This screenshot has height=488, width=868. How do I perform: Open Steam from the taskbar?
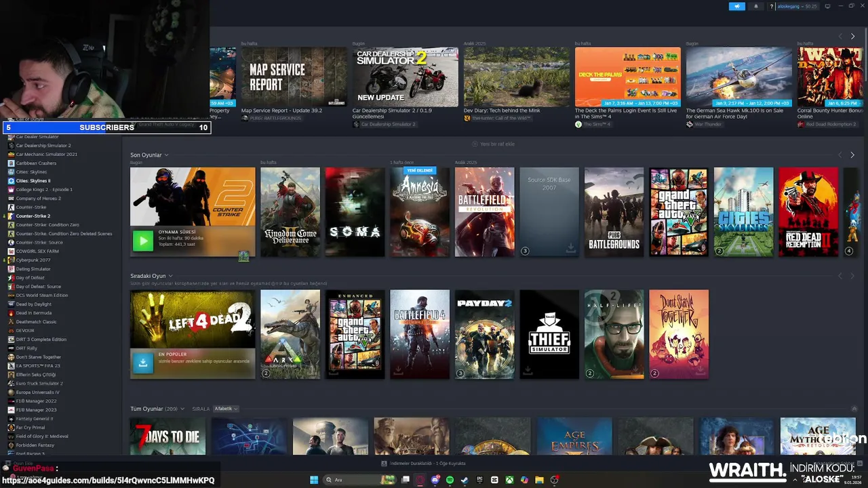(x=465, y=480)
